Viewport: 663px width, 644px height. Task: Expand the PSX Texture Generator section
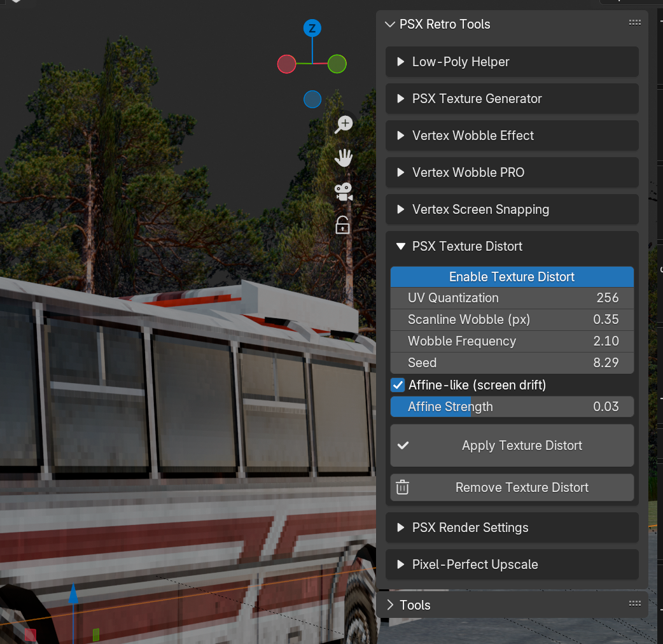(x=512, y=99)
